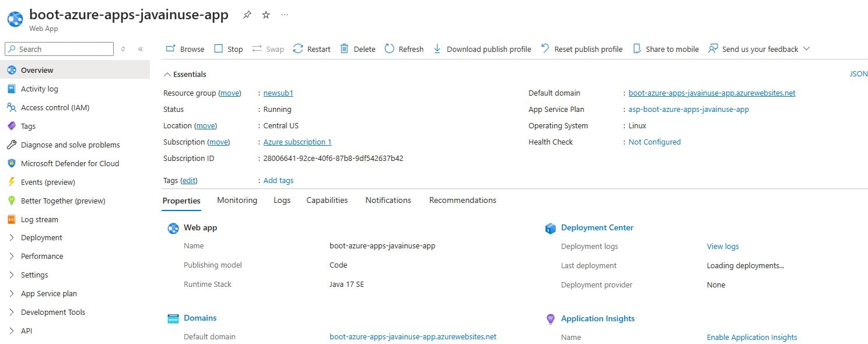Select the Properties tab
The height and width of the screenshot is (344, 868).
pos(181,201)
